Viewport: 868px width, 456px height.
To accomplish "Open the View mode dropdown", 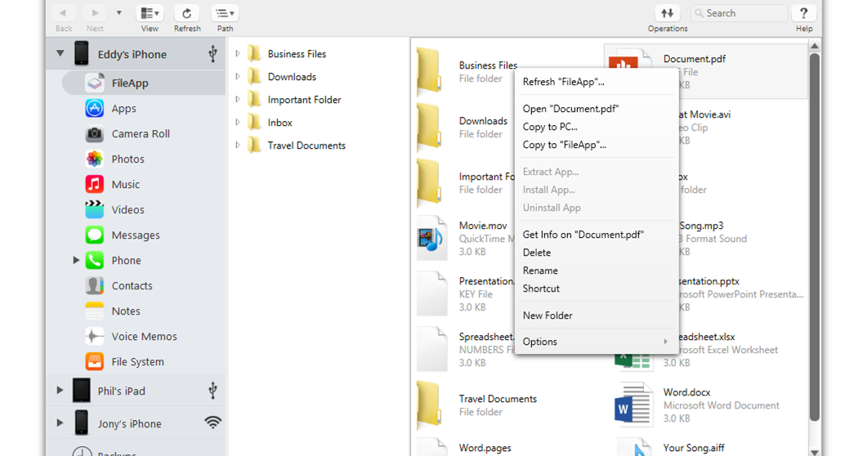I will tap(150, 13).
